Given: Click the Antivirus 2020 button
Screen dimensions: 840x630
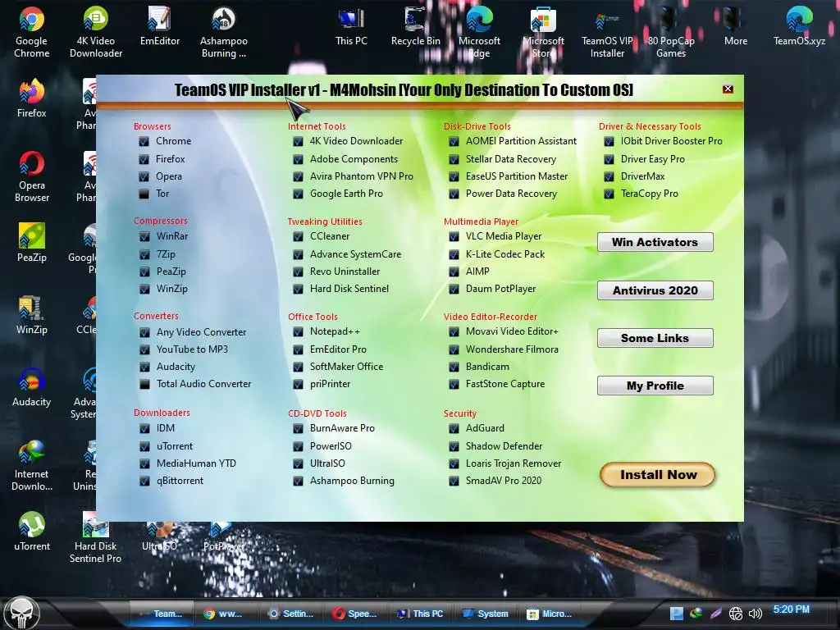Looking at the screenshot, I should pyautogui.click(x=655, y=290).
